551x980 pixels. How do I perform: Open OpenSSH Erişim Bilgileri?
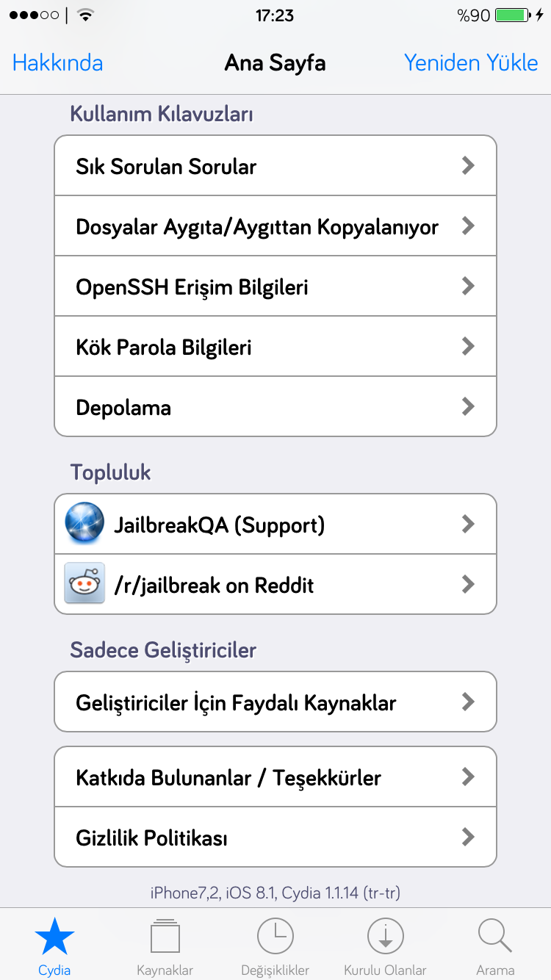tap(275, 287)
